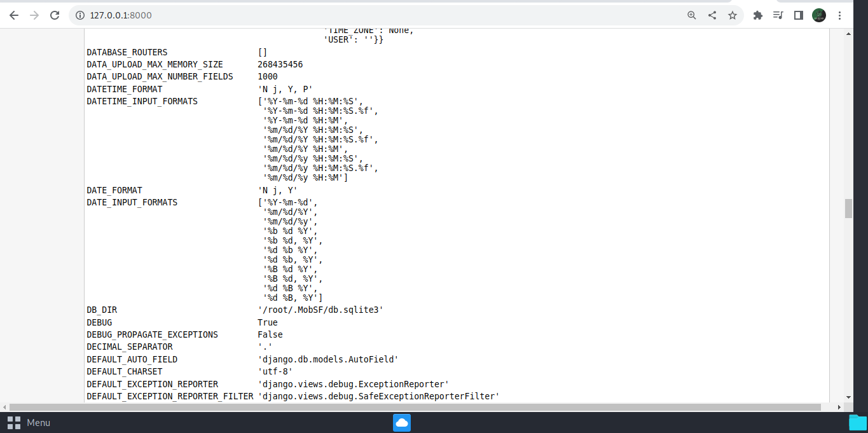Click the horizontal scrollbar at page bottom
This screenshot has width=868, height=433.
tap(420, 408)
